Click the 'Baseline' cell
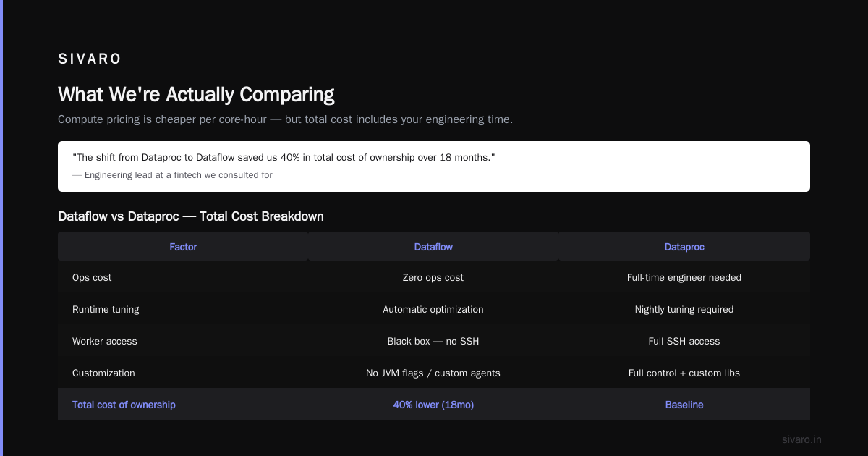The image size is (868, 456). tap(684, 405)
